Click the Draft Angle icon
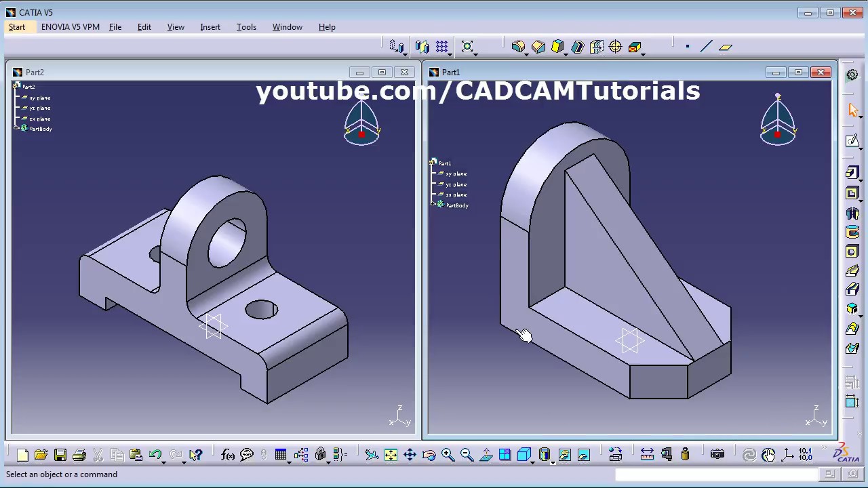 557,47
